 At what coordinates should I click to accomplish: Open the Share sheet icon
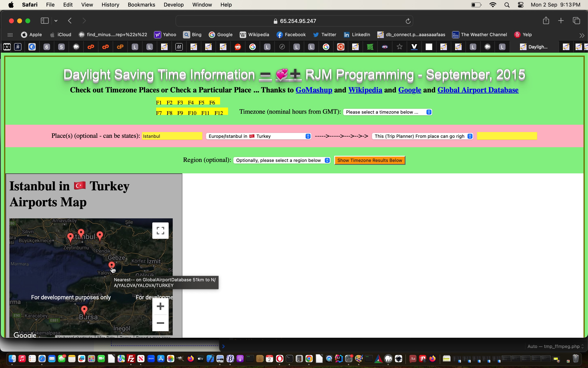(x=546, y=20)
